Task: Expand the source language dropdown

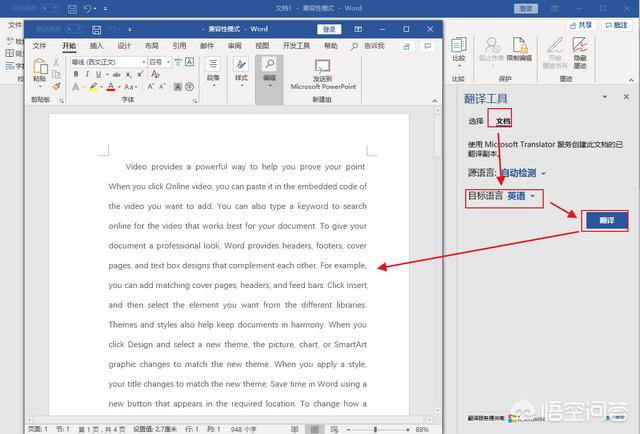Action: pos(543,173)
